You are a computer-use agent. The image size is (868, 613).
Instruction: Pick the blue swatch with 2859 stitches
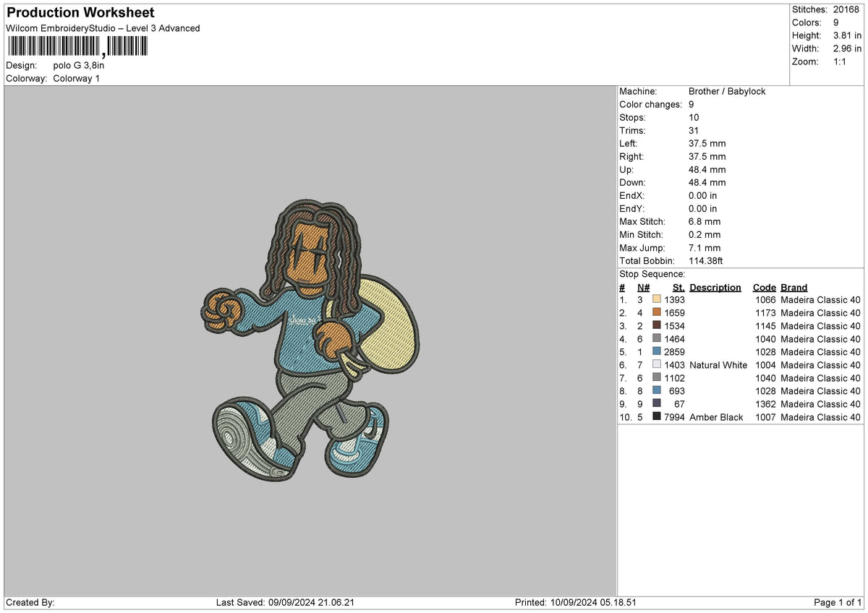[x=657, y=352]
